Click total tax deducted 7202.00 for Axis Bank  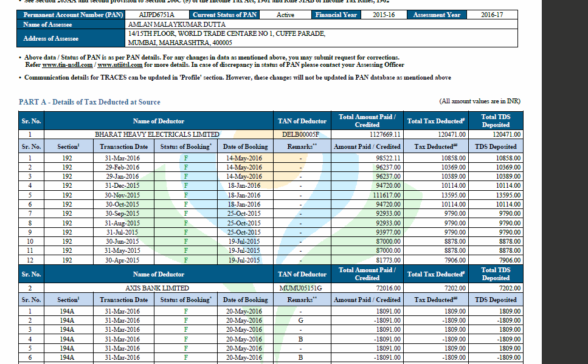tap(455, 288)
